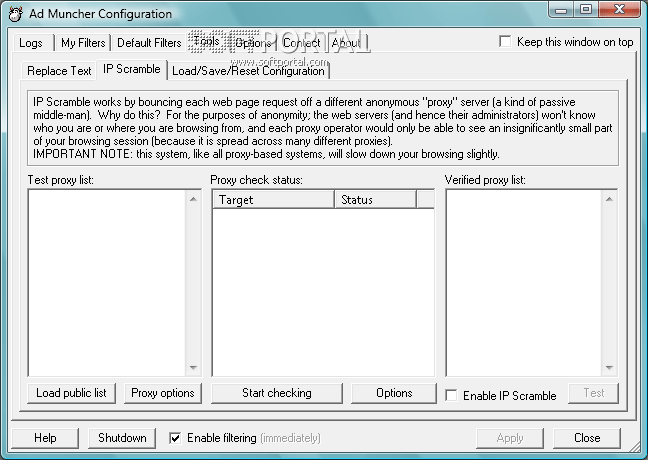Open the Default Filters tab
Viewport: 648px width, 460px height.
(x=149, y=43)
